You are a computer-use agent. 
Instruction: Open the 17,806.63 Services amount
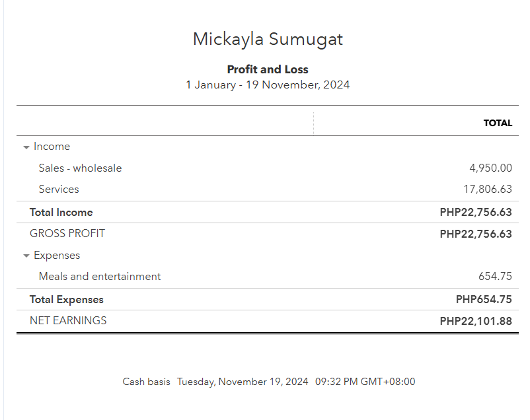point(488,190)
